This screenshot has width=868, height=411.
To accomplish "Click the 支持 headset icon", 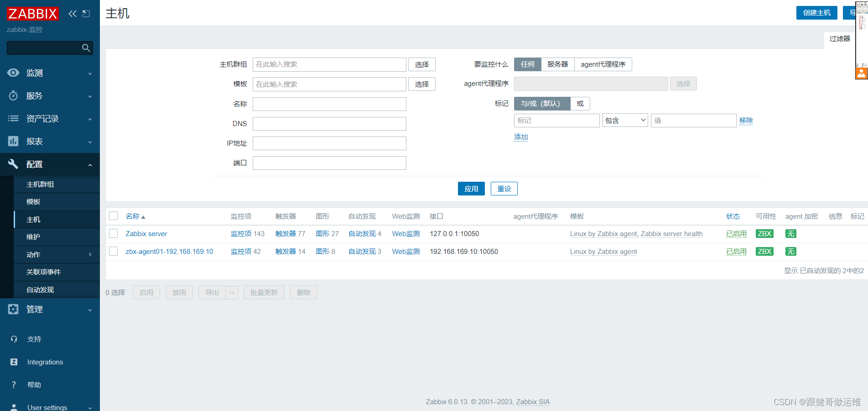I will click(x=14, y=339).
